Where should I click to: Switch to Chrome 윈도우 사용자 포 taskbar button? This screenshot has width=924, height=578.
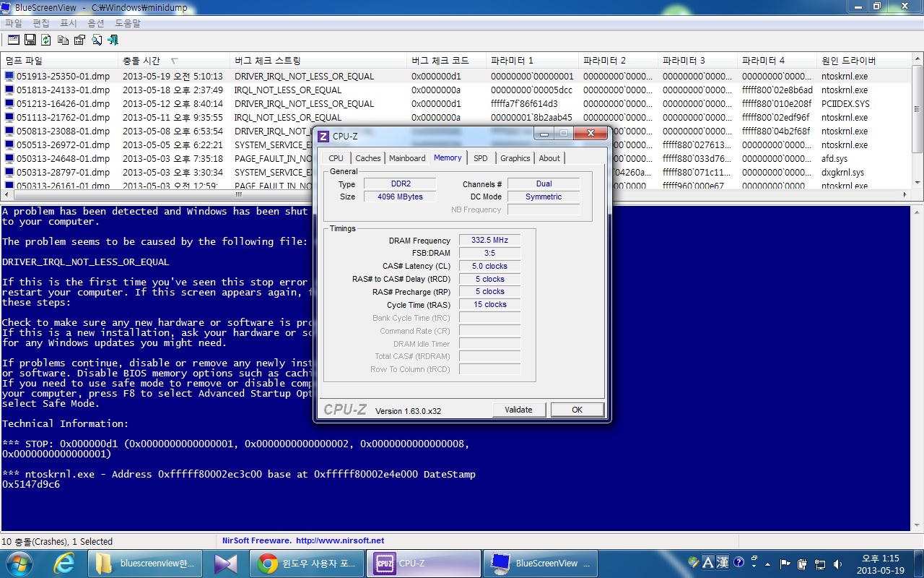coord(307,563)
